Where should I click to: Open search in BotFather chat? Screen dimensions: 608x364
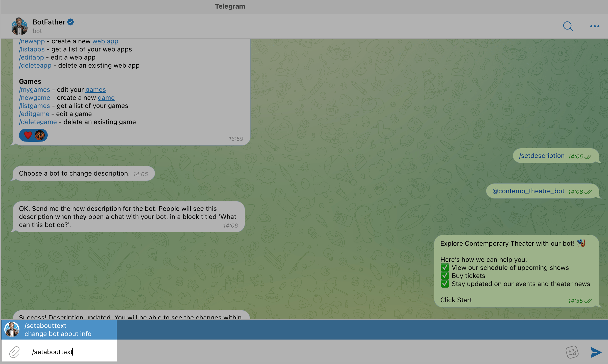(x=568, y=26)
